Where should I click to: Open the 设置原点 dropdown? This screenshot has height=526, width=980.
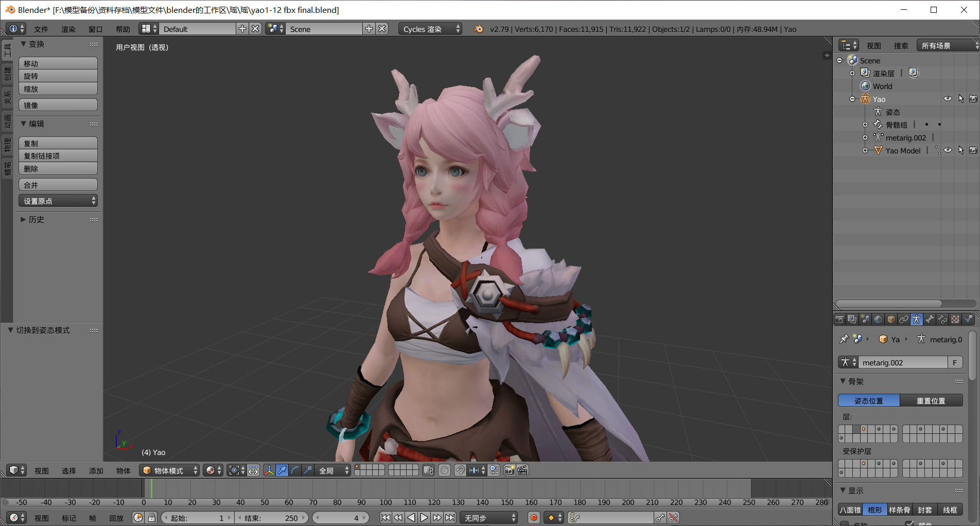pos(58,201)
